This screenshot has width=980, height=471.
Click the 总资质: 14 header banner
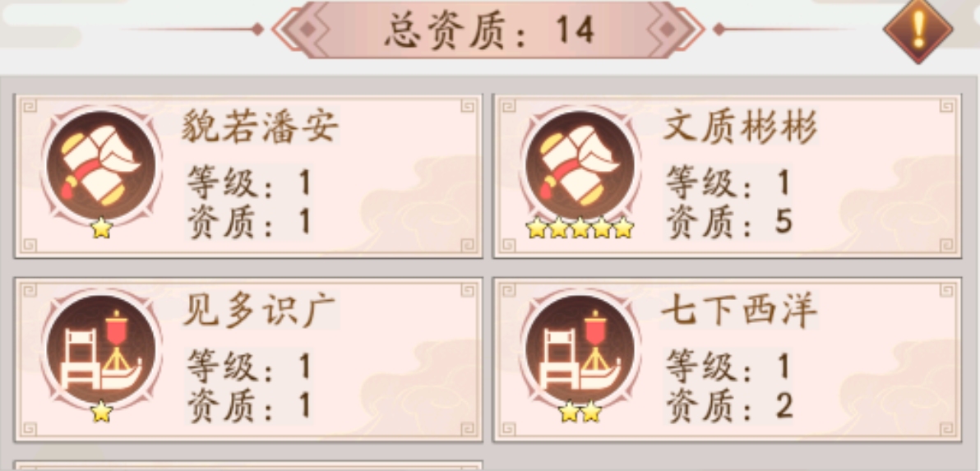[x=489, y=30]
